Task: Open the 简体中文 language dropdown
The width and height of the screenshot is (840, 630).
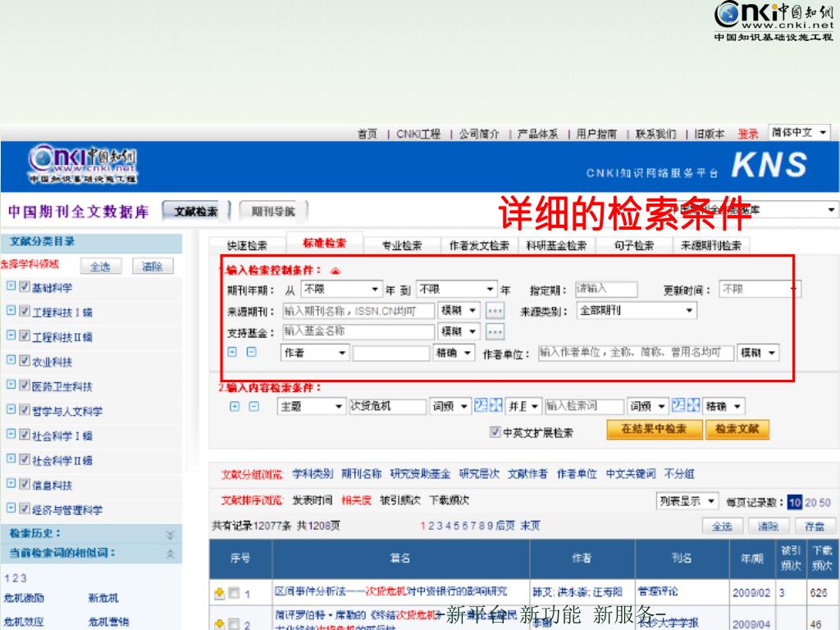Action: coord(799,132)
